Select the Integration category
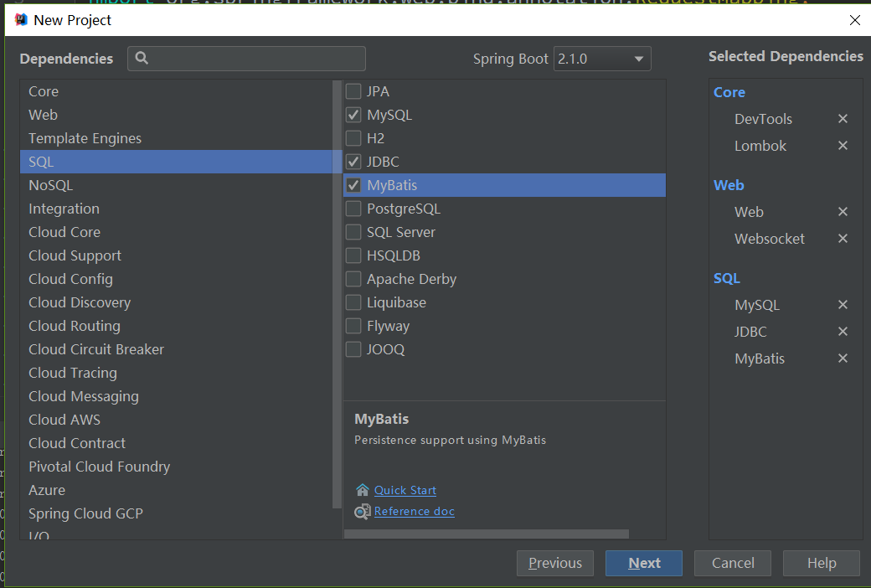The height and width of the screenshot is (588, 871). pyautogui.click(x=176, y=209)
